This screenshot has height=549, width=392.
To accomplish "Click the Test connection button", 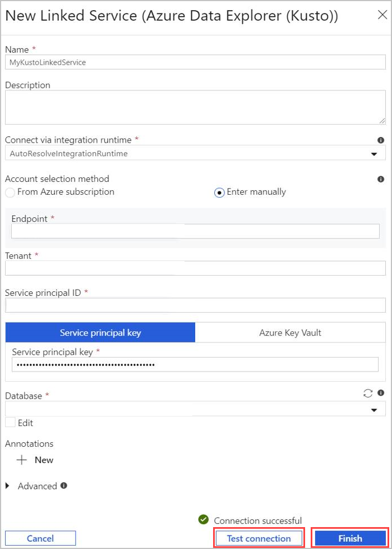I will tap(259, 538).
